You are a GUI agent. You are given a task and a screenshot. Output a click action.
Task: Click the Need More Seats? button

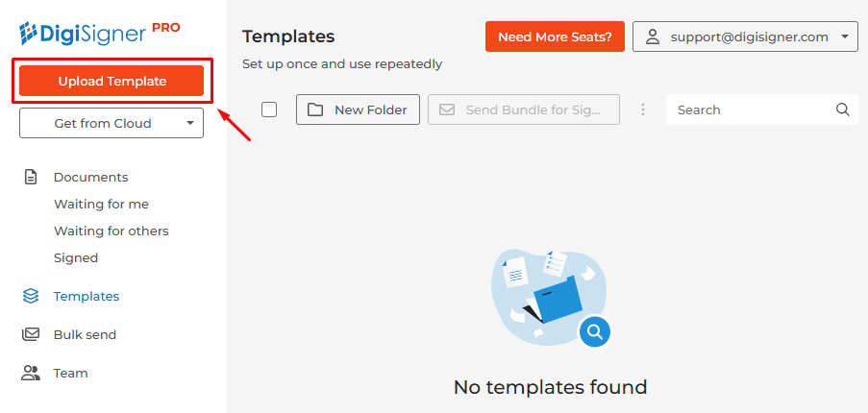(x=555, y=36)
